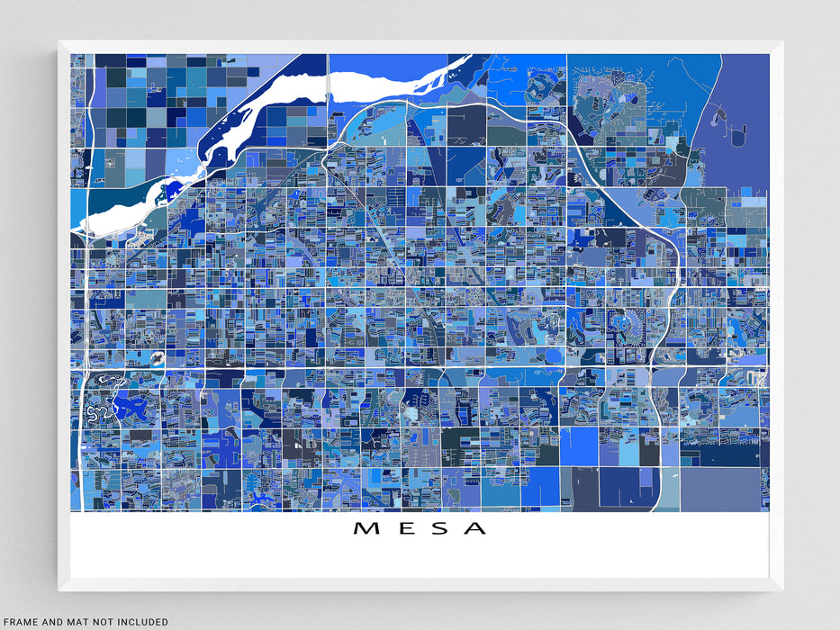Click the letter M in MESA title
Screen dimensions: 840x630
366,528
